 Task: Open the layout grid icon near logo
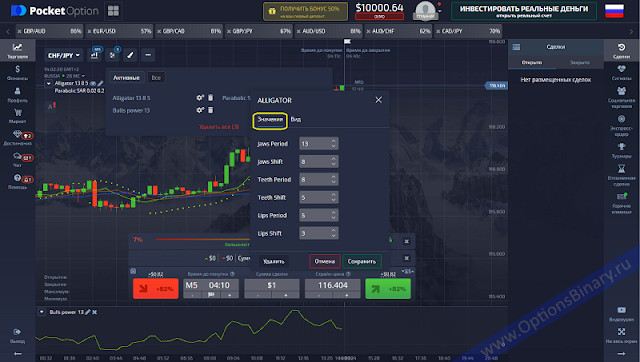[113, 11]
